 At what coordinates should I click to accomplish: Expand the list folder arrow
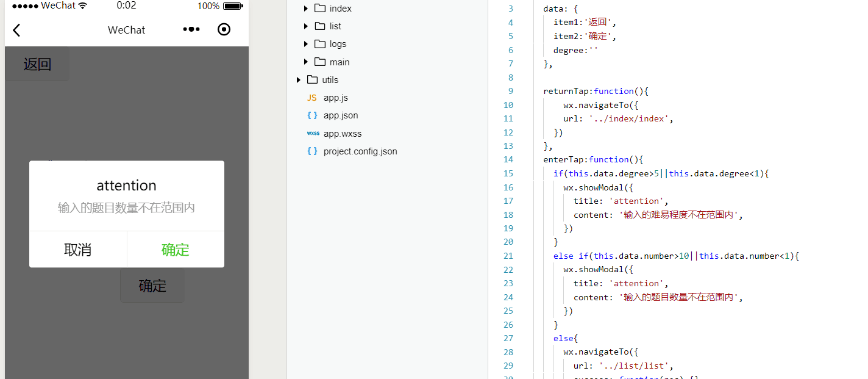coord(306,26)
